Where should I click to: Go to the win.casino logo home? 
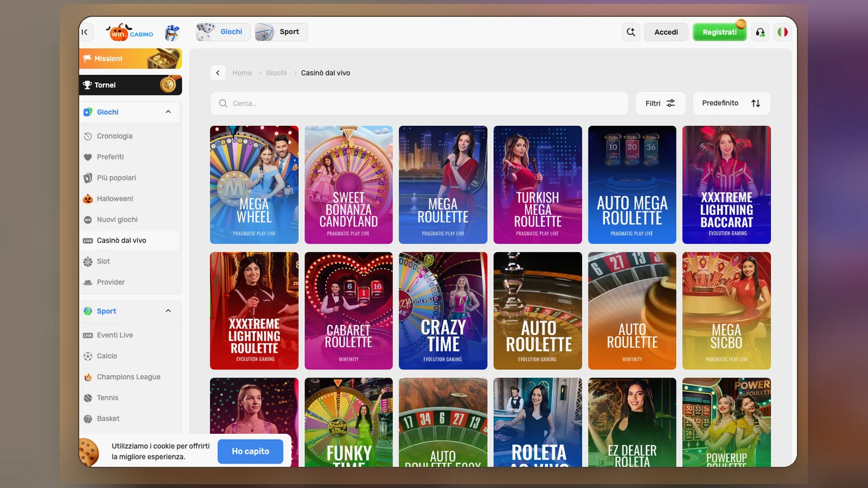[x=130, y=33]
